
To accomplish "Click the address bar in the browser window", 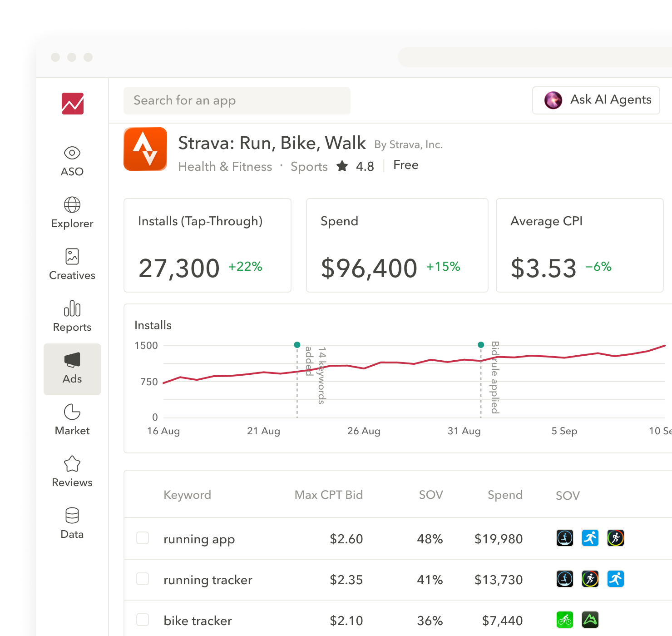I will pyautogui.click(x=535, y=57).
